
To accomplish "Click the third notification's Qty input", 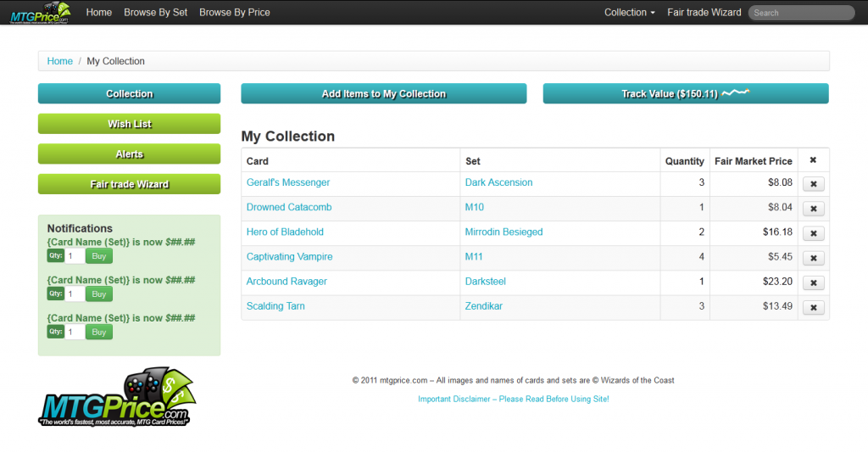I will tap(75, 332).
